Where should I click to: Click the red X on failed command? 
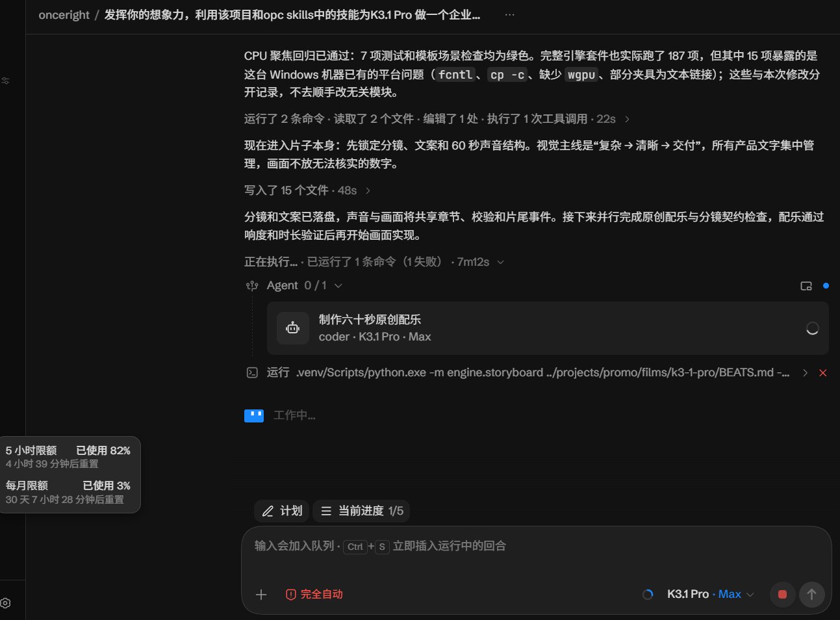tap(822, 373)
